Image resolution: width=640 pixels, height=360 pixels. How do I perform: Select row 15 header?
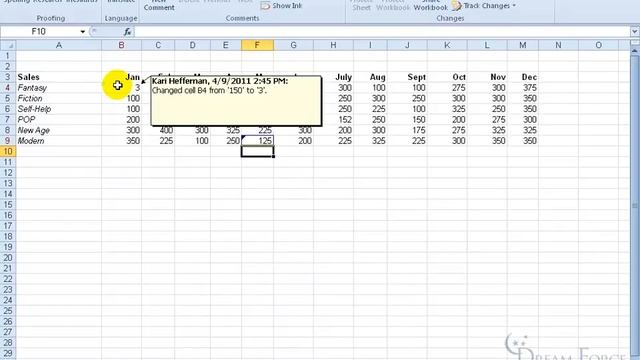8,204
